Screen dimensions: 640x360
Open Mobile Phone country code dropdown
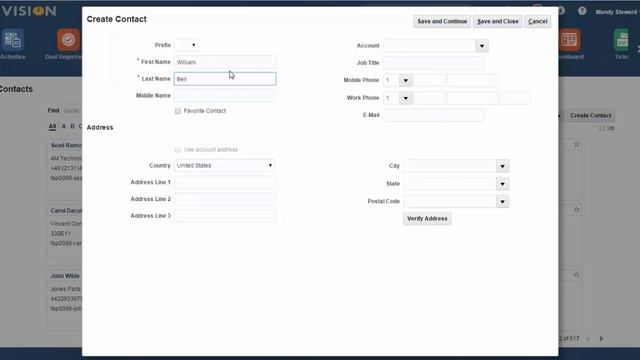[x=405, y=80]
